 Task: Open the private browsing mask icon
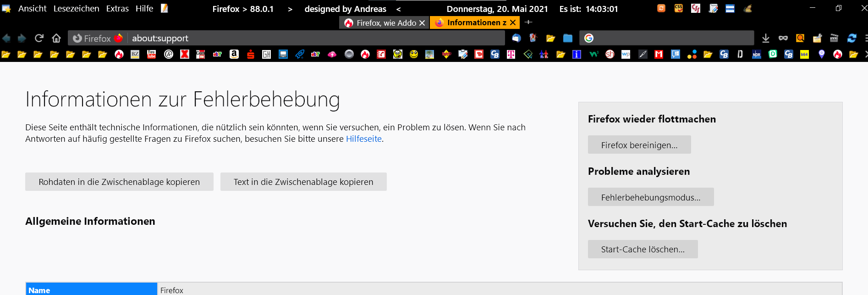click(783, 38)
